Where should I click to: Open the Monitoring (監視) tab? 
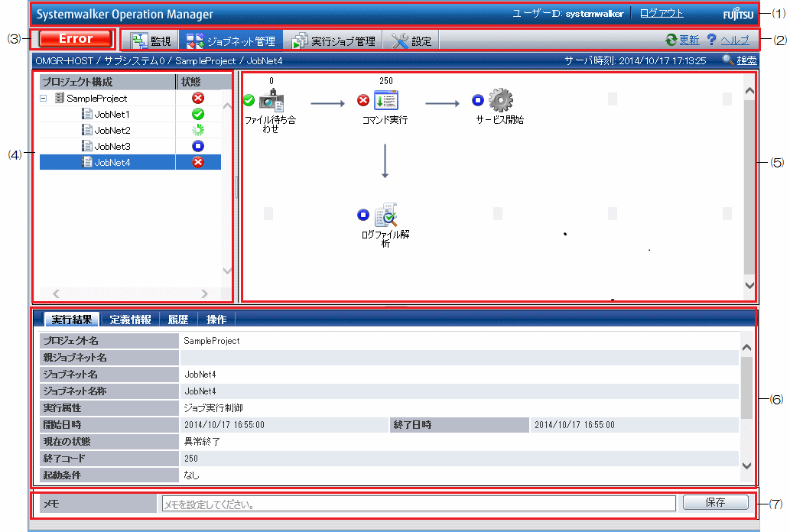[x=153, y=41]
